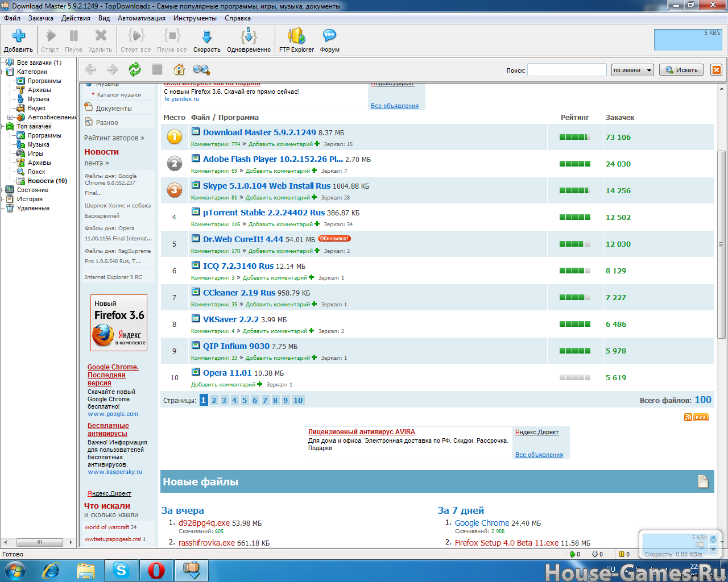Refresh the TopDownloads page
728x582 pixels.
pos(135,69)
